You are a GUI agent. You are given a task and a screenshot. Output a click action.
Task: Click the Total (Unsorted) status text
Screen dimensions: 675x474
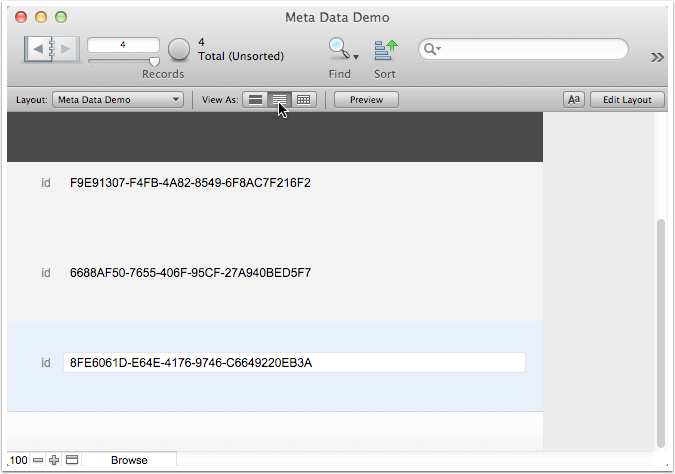tap(241, 56)
